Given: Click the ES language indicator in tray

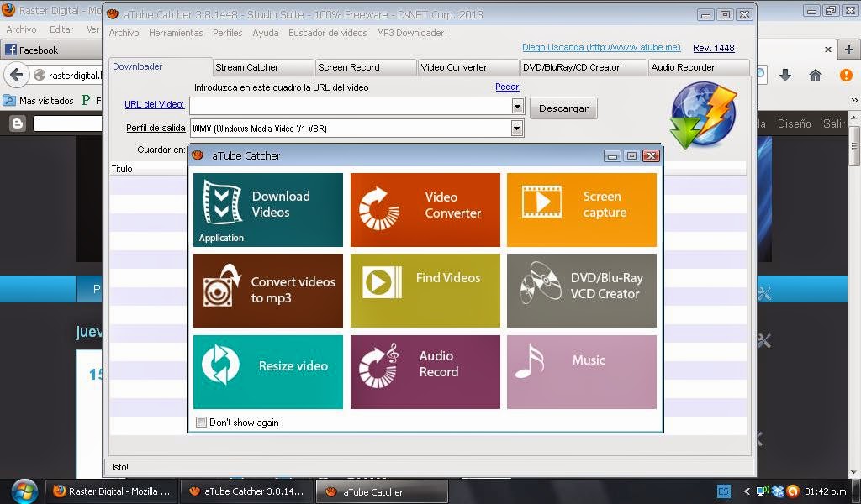Looking at the screenshot, I should click(724, 491).
